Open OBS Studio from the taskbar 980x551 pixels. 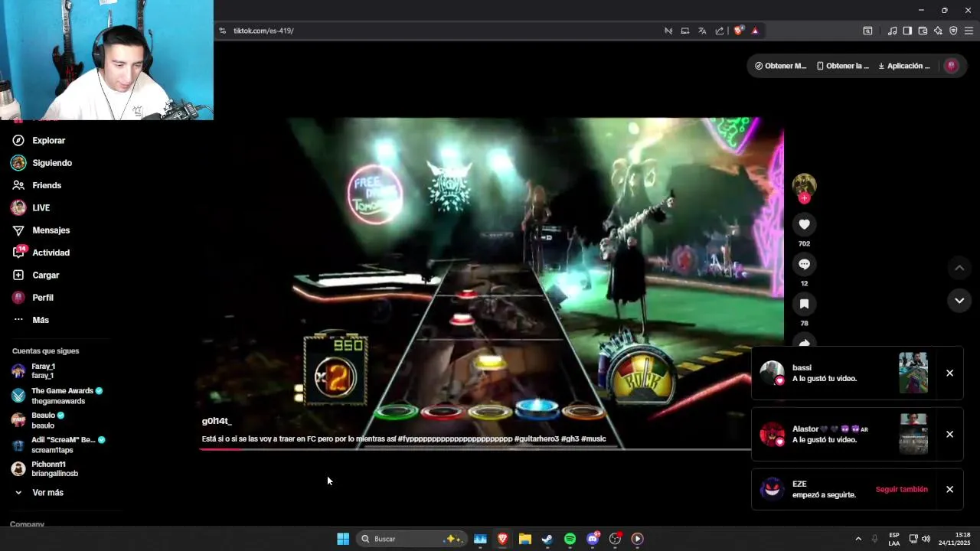point(615,539)
